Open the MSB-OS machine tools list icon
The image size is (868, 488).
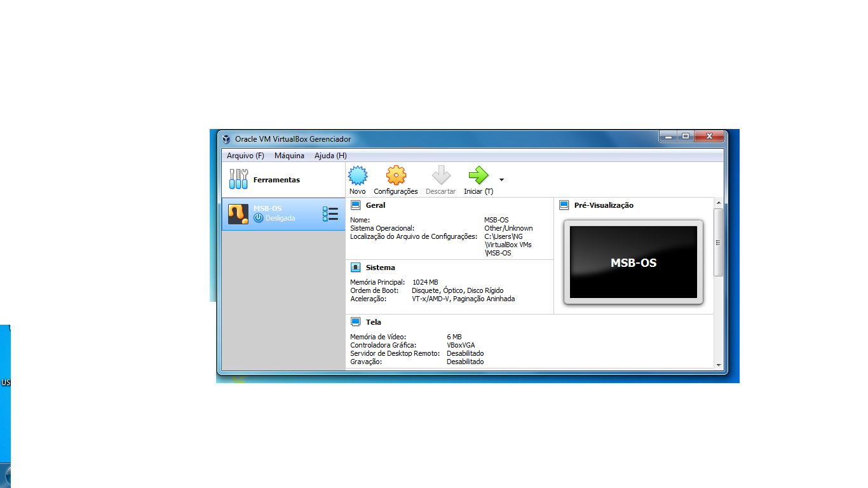click(x=330, y=214)
